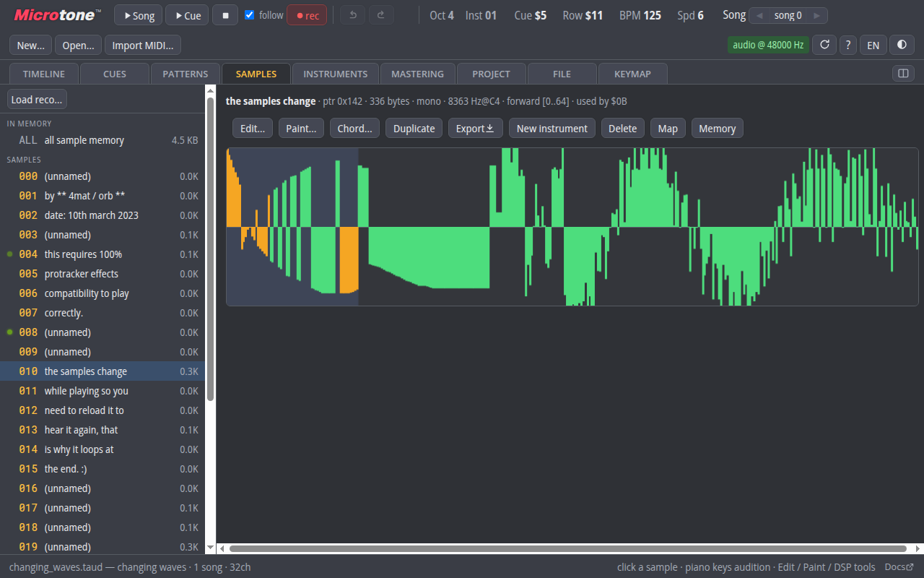Click inside the sample waveform display
924x578 pixels.
pos(572,227)
